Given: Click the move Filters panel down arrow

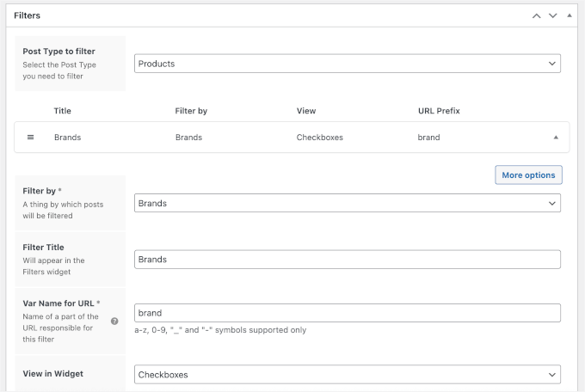Looking at the screenshot, I should (553, 15).
